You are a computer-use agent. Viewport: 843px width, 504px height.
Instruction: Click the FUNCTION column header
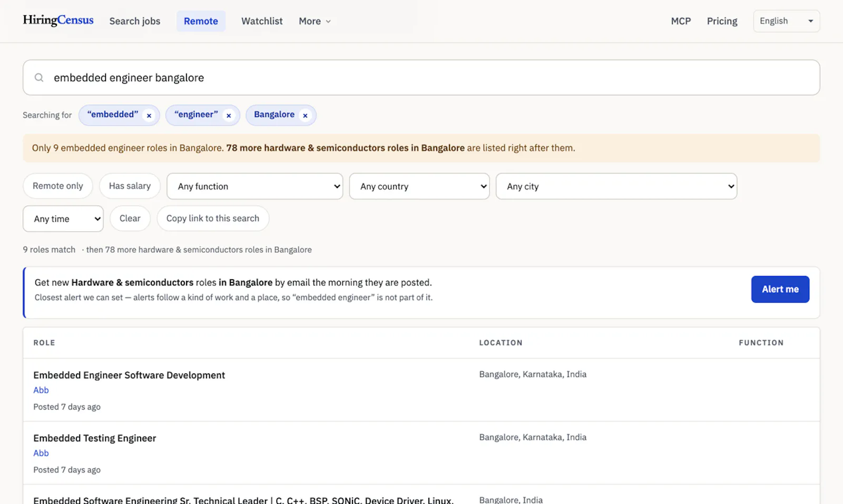point(761,343)
